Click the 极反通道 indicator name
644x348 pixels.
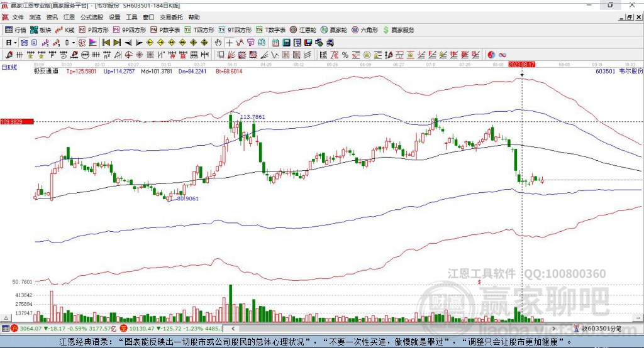tap(46, 72)
